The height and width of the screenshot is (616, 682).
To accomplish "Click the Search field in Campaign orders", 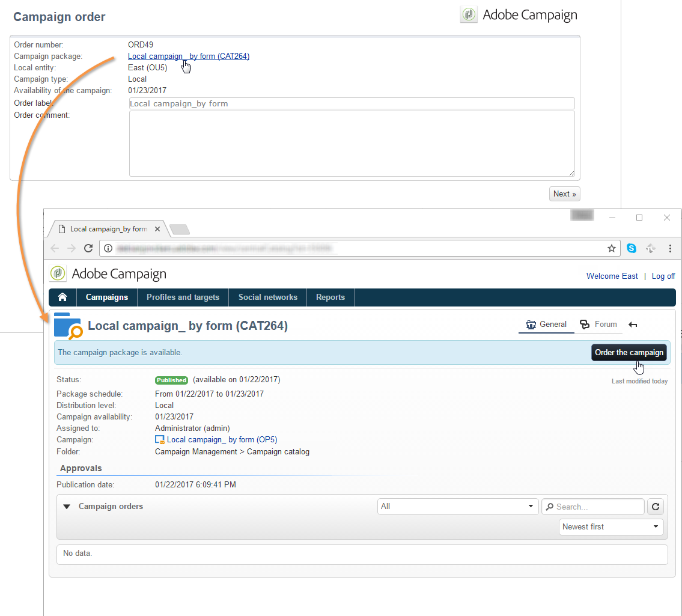I will click(x=593, y=507).
